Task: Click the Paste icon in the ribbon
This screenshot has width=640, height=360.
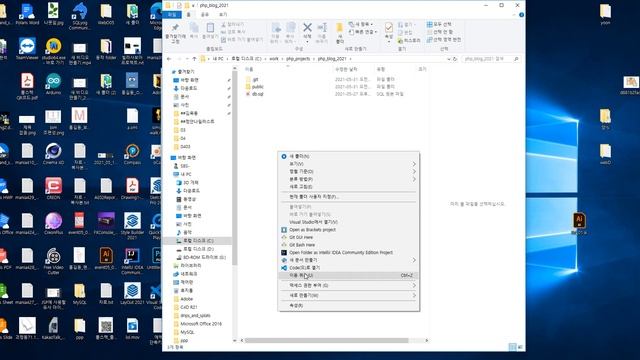Action: [x=210, y=28]
